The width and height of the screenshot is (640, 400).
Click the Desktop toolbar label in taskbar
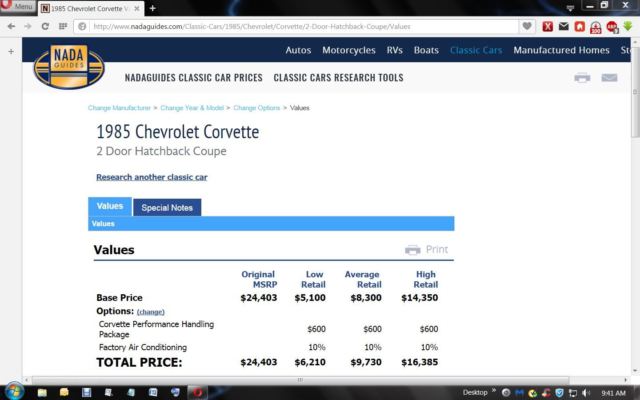(475, 393)
